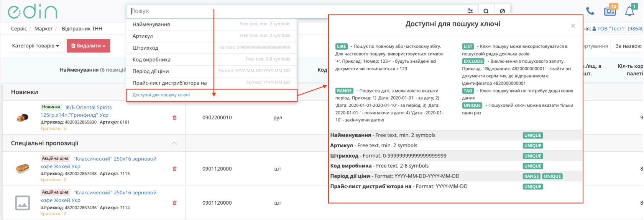The height and width of the screenshot is (220, 644).
Task: Clear search with the cancel icon
Action: (502, 11)
